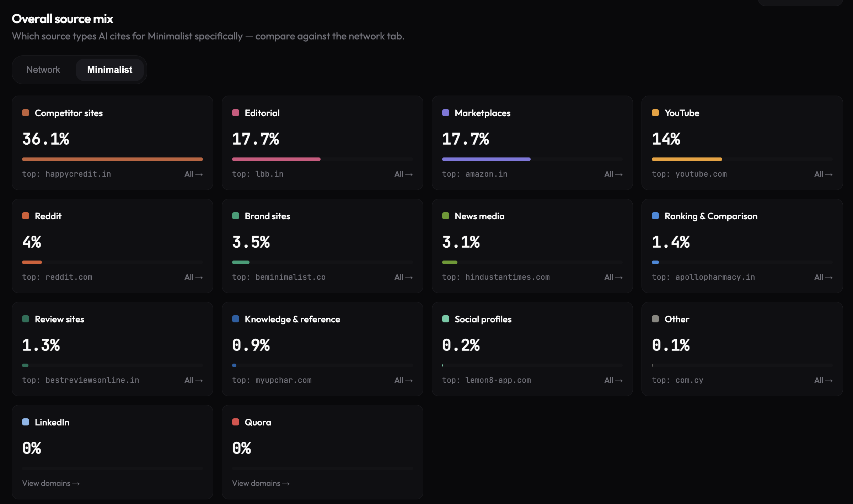The image size is (853, 504).
Task: Click the yellow YouTube color dot
Action: pyautogui.click(x=655, y=113)
